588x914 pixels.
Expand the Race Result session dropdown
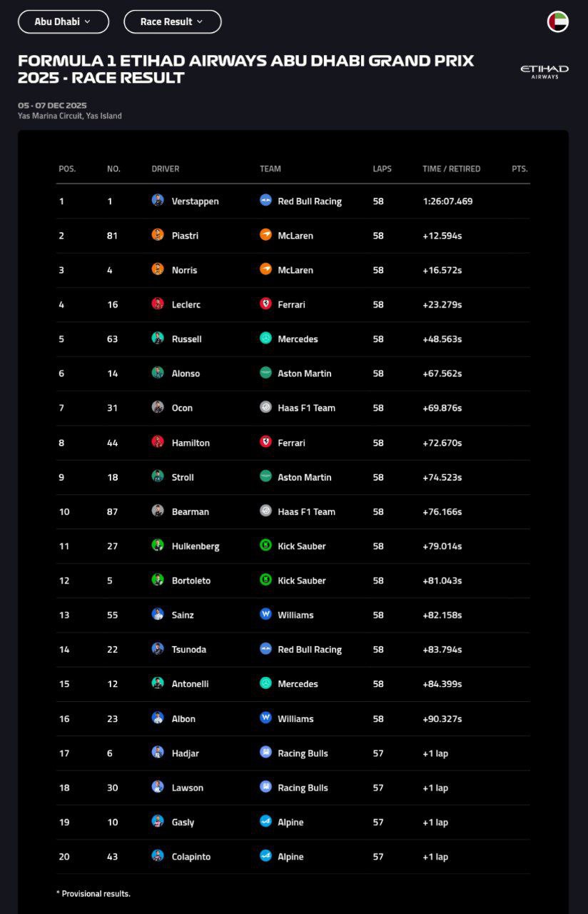click(x=172, y=21)
